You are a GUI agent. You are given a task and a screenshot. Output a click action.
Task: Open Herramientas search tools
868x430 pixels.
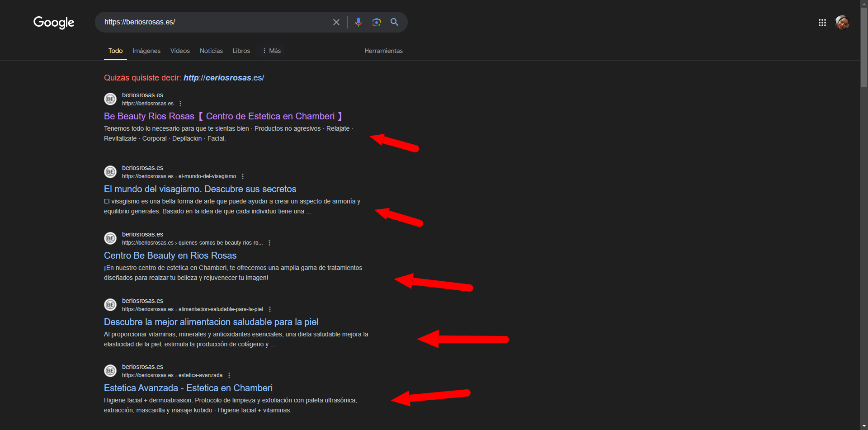pyautogui.click(x=383, y=51)
